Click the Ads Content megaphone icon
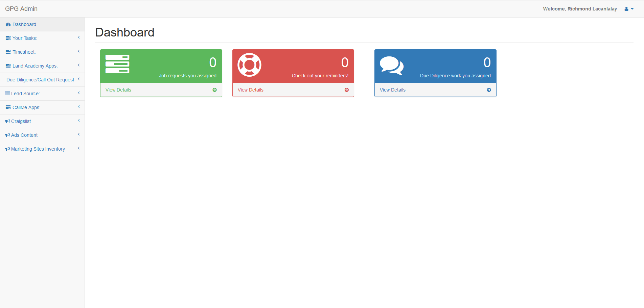644x308 pixels. (x=7, y=135)
